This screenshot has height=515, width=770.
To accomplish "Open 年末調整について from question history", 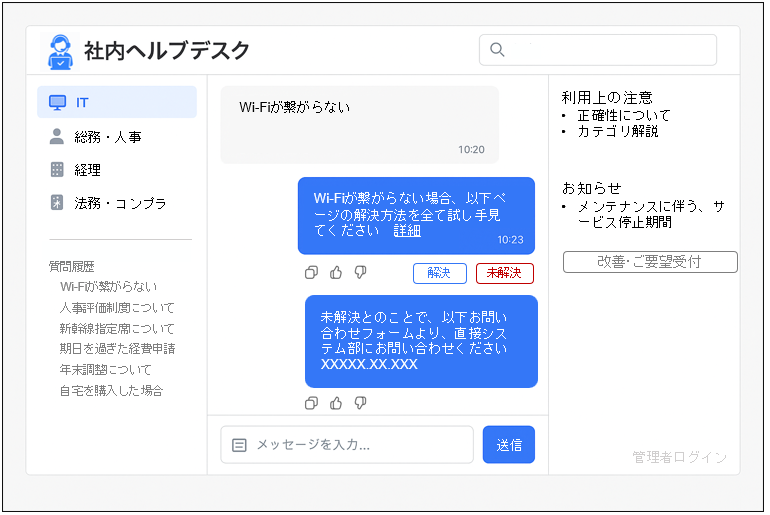I will click(105, 370).
